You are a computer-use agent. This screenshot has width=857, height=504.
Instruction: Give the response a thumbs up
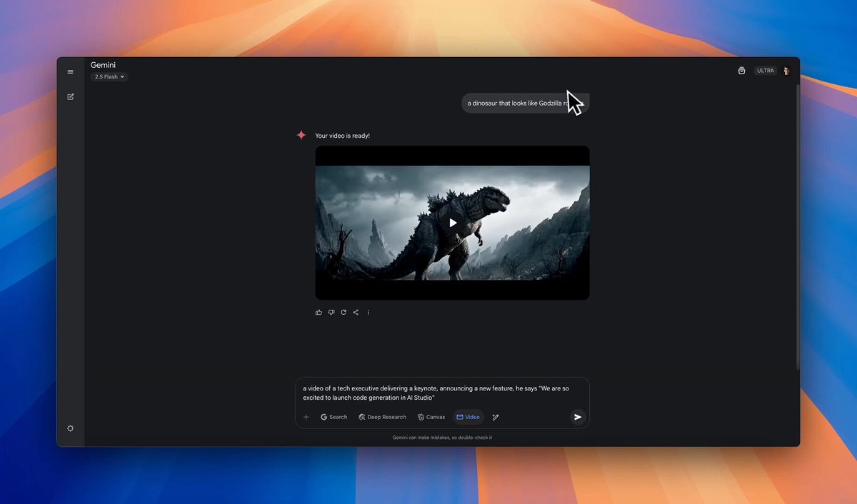tap(319, 312)
